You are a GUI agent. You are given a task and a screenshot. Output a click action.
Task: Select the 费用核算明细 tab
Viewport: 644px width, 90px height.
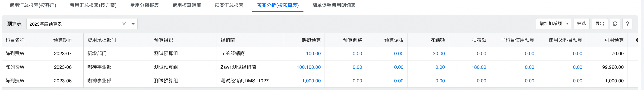click(187, 5)
